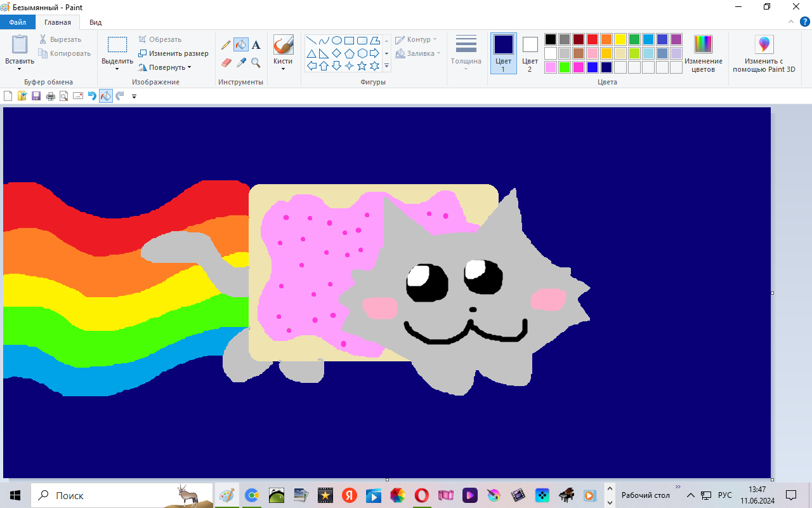Pick the black color swatch
Viewport: 812px width, 508px height.
(x=551, y=39)
